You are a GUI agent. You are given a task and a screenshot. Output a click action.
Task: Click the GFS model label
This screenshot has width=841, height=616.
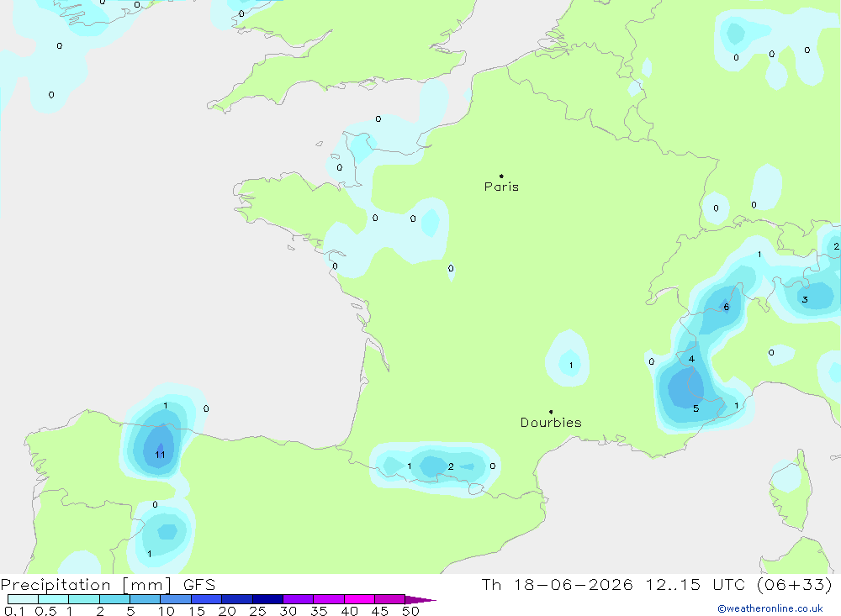click(x=199, y=585)
